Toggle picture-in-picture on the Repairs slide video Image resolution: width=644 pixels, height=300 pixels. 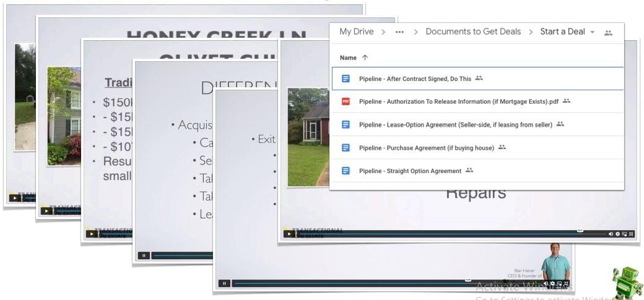pos(625,234)
